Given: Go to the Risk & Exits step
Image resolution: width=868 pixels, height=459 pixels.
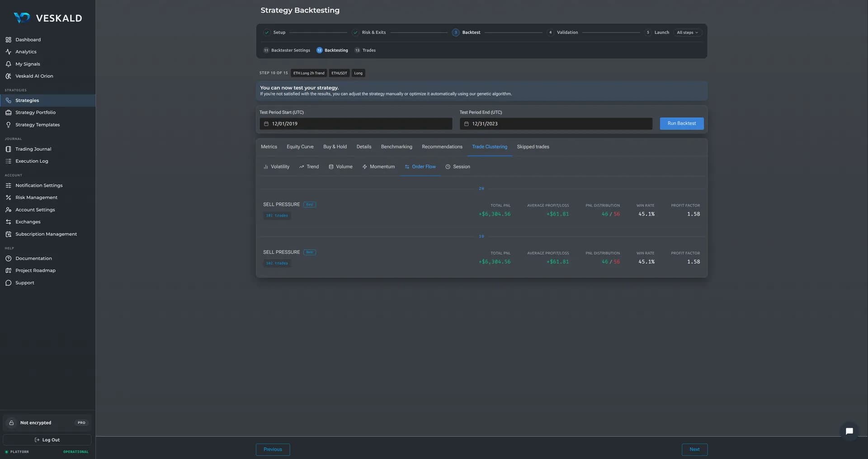Looking at the screenshot, I should [x=369, y=33].
